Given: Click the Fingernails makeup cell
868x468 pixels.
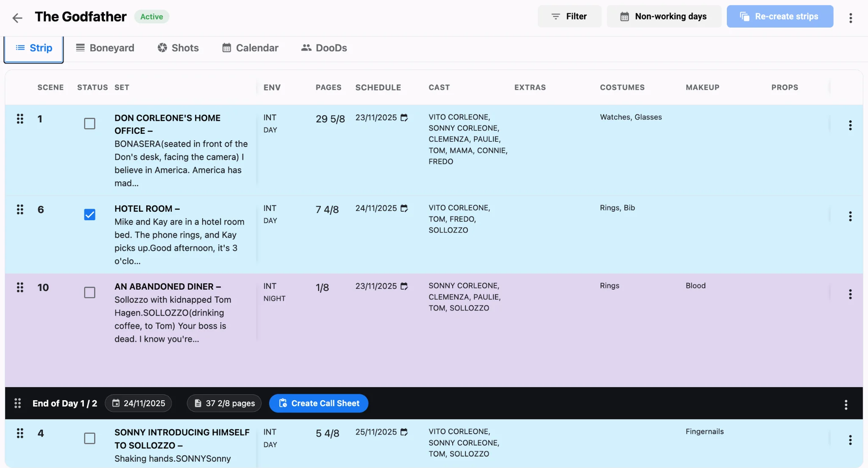Looking at the screenshot, I should pos(704,432).
